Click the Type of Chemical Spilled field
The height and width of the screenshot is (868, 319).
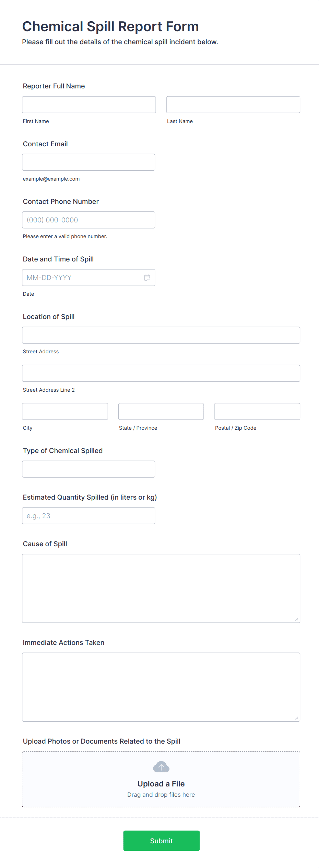88,469
